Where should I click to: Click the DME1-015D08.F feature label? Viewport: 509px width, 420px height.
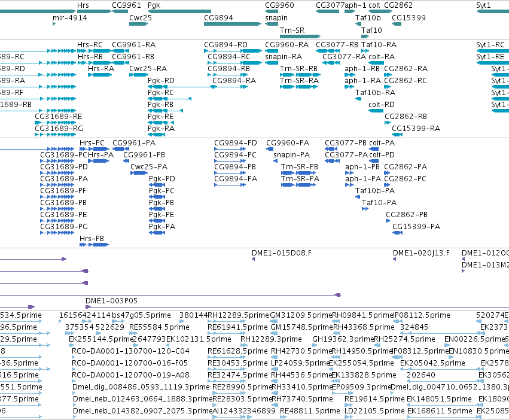(x=282, y=253)
